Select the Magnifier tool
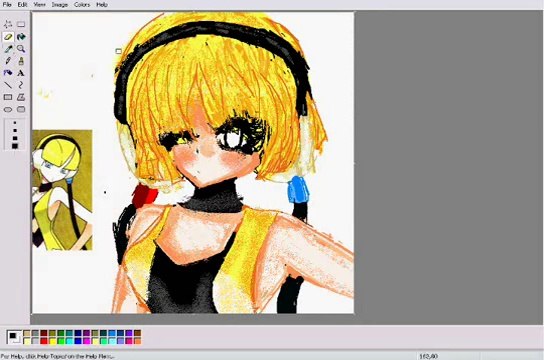 [21, 49]
